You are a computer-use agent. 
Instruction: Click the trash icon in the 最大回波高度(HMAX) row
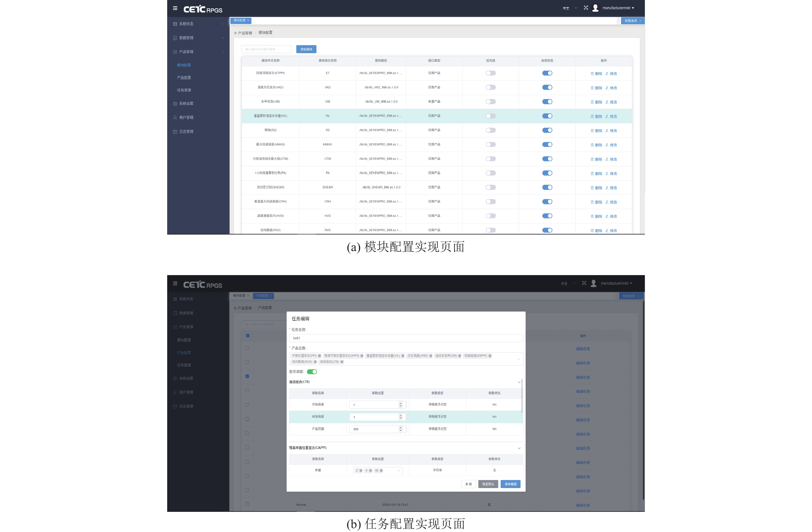click(592, 145)
